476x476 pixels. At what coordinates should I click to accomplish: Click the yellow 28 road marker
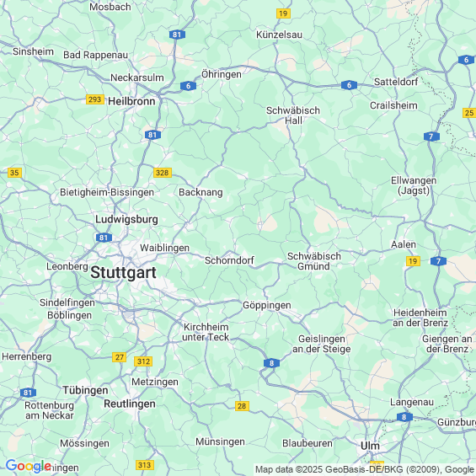[x=242, y=406]
